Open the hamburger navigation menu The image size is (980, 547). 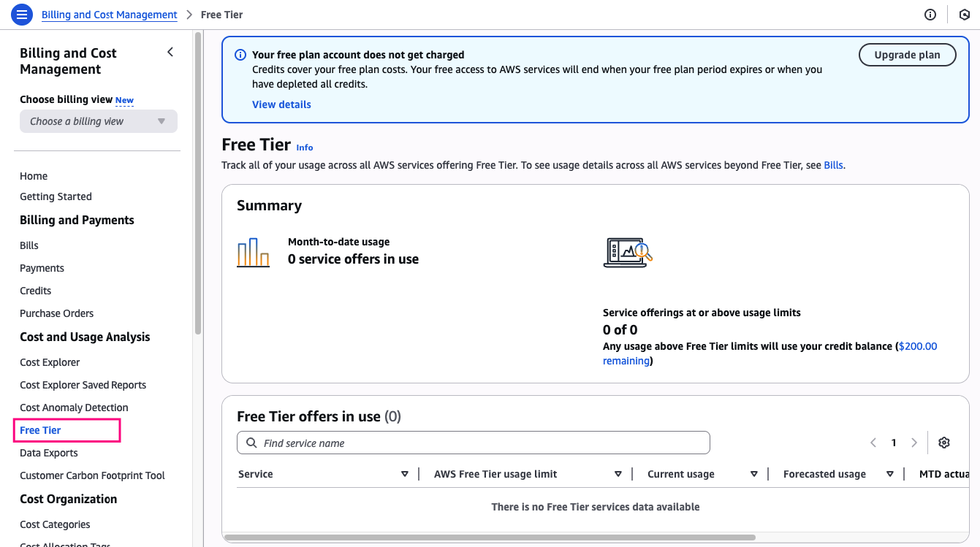22,15
